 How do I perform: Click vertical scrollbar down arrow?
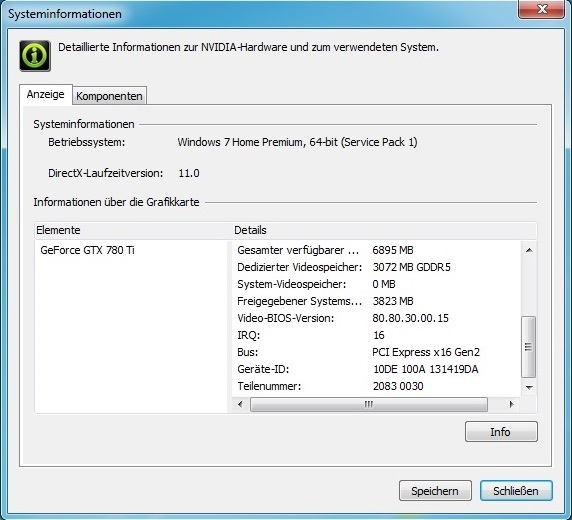pos(529,388)
